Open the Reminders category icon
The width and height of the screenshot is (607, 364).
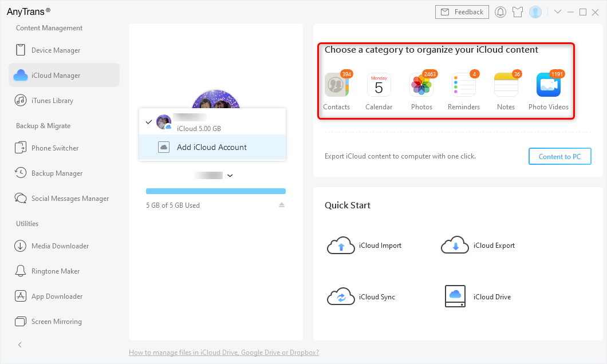tap(464, 85)
